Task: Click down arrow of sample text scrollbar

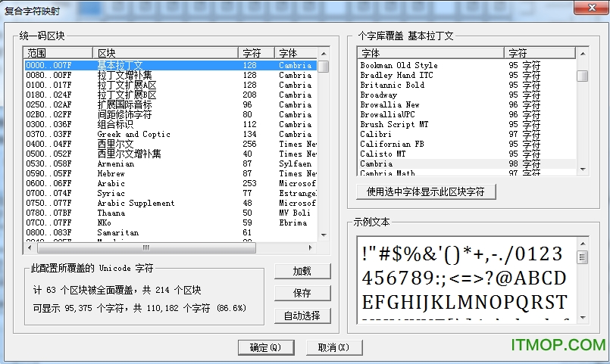Action: pyautogui.click(x=583, y=317)
